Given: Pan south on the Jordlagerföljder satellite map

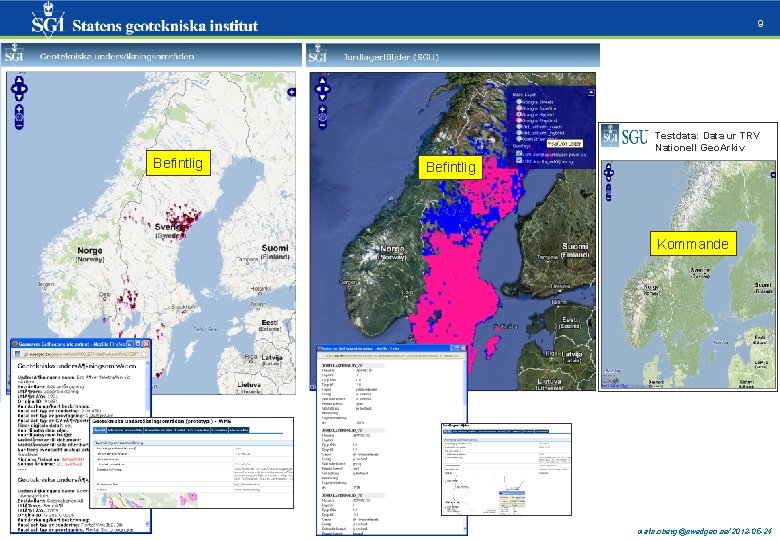Looking at the screenshot, I should point(322,98).
